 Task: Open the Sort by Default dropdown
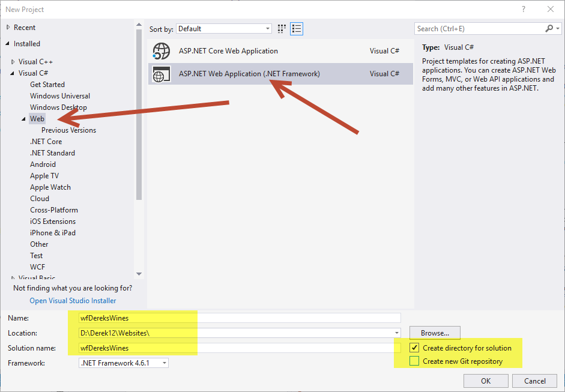click(224, 29)
